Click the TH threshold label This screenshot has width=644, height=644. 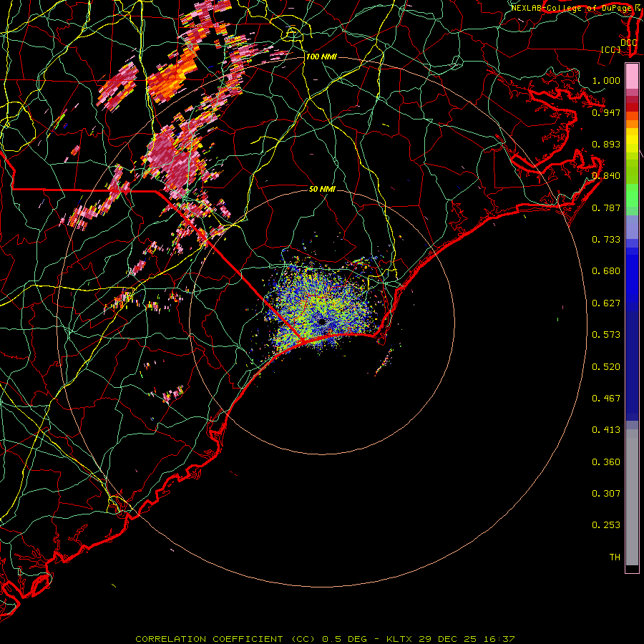coord(615,557)
